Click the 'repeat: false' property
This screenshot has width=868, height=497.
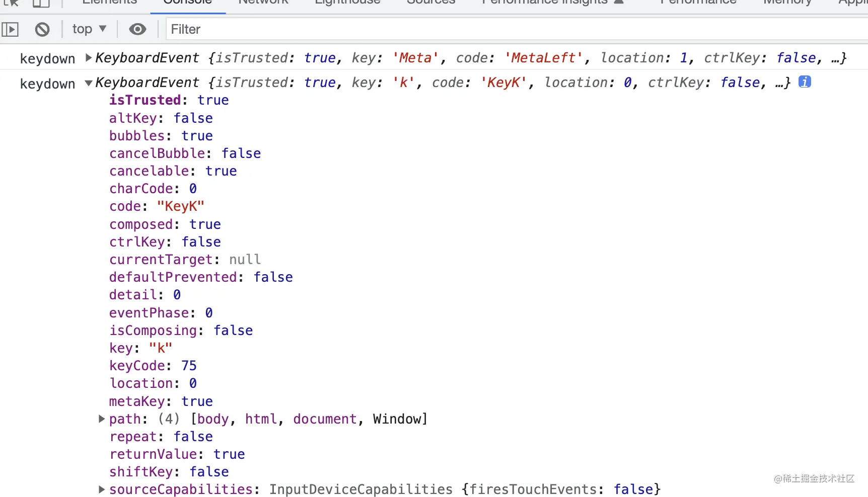161,437
